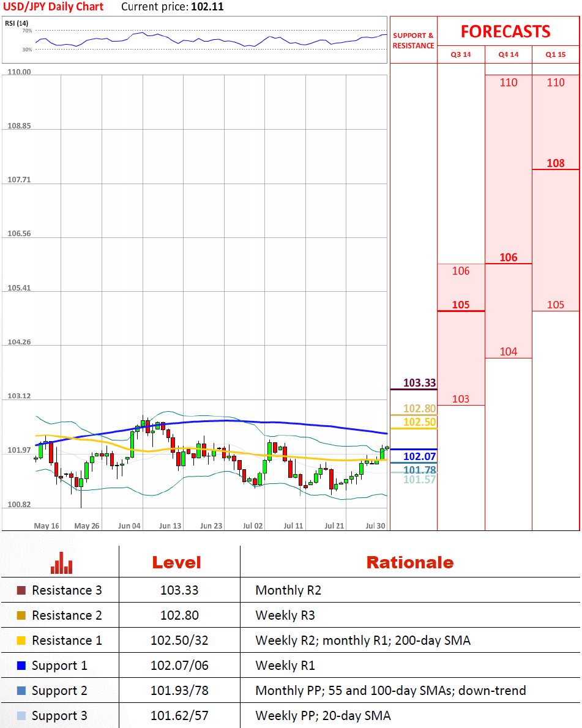Click the 'Monthly R2' rationale cell

288,590
